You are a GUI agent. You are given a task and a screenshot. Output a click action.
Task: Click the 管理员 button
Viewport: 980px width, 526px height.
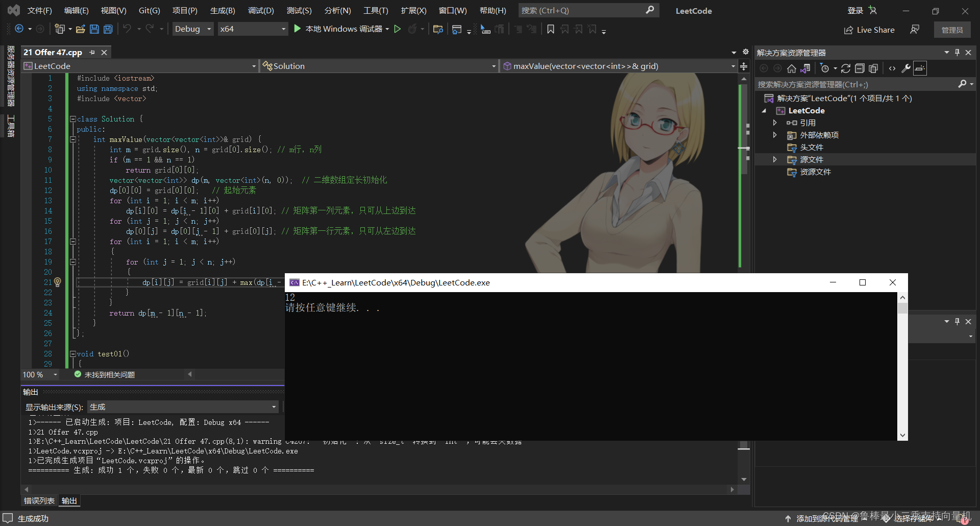click(x=952, y=30)
